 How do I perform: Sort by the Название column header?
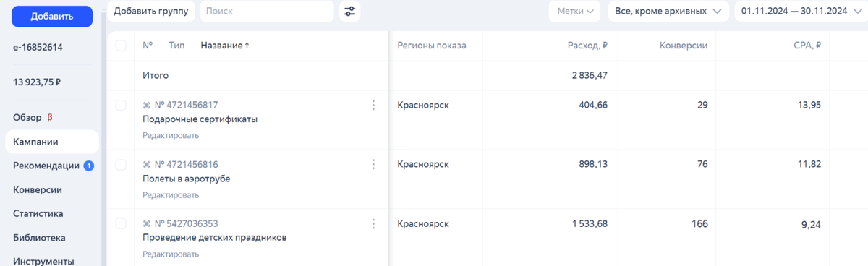(x=225, y=46)
